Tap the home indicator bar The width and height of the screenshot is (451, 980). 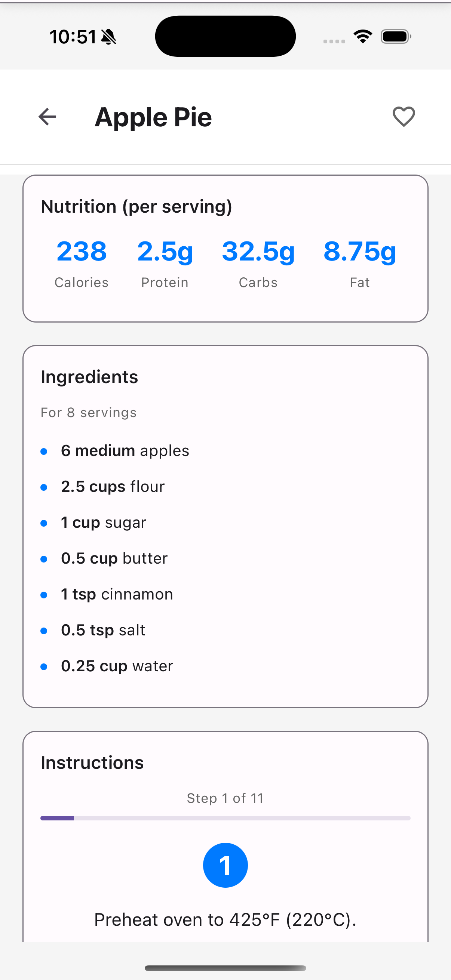(225, 968)
